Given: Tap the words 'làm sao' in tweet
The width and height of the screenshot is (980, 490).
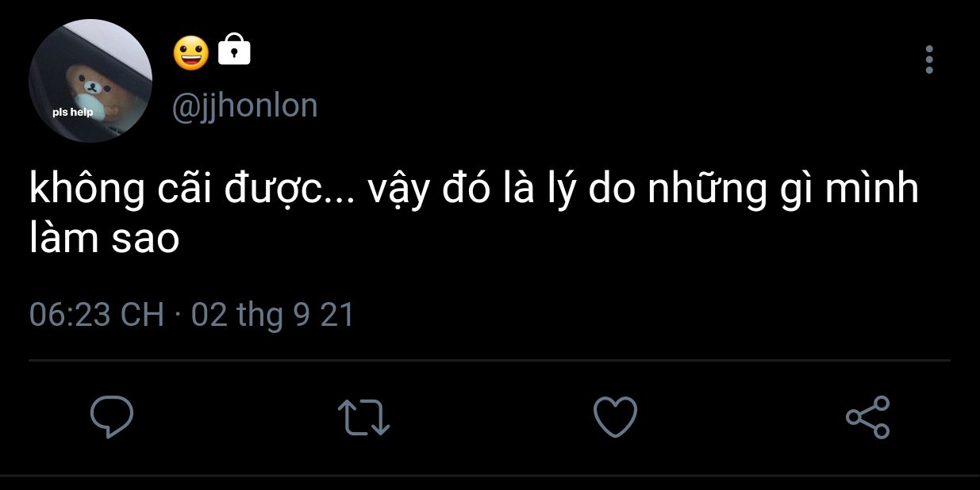Looking at the screenshot, I should [x=105, y=239].
